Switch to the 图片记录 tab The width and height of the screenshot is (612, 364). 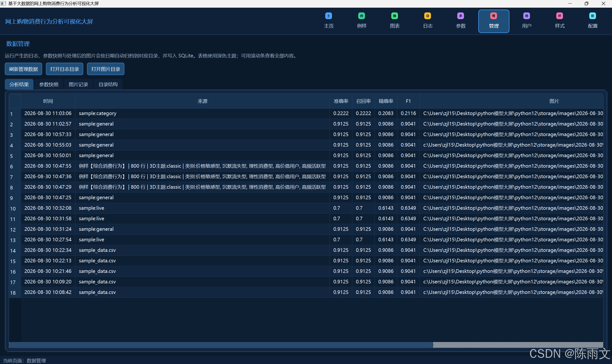[x=78, y=84]
